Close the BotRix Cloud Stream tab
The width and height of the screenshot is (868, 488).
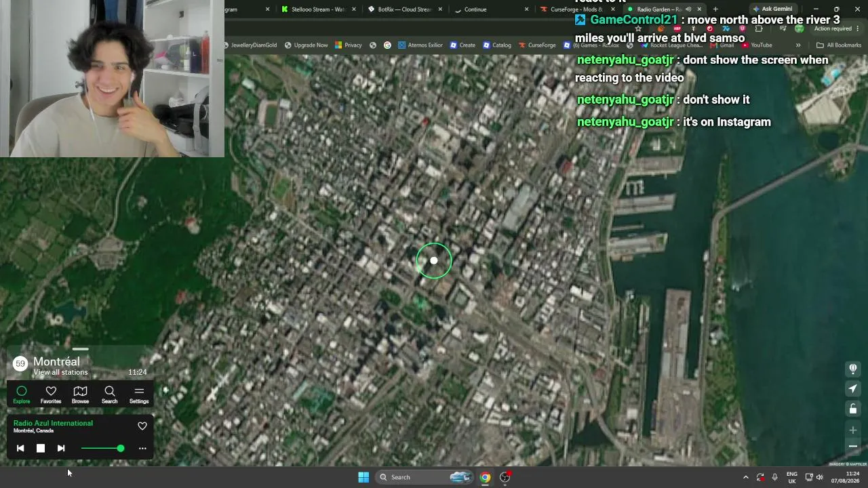click(x=441, y=9)
